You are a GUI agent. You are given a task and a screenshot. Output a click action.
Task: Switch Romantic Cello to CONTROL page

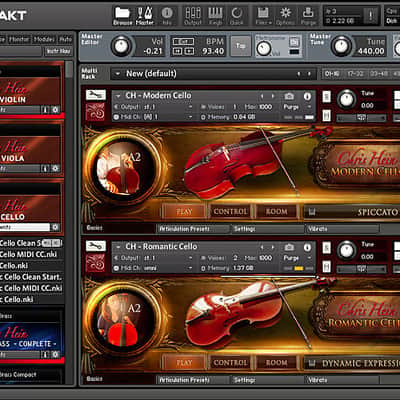pyautogui.click(x=230, y=363)
